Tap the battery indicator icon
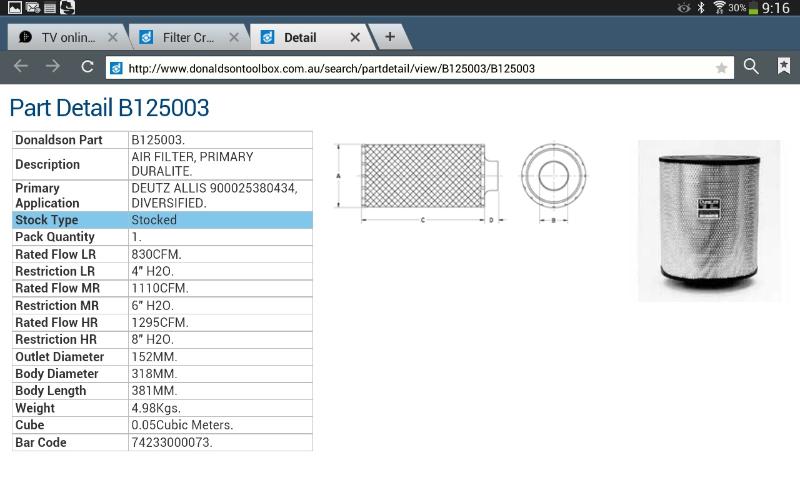This screenshot has width=800, height=500. tap(753, 8)
